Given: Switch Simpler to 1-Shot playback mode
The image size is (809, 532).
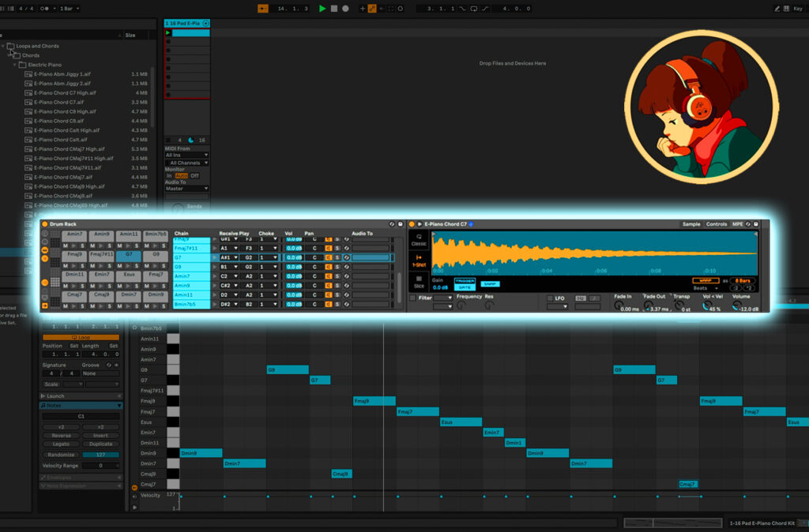Looking at the screenshot, I should (418, 261).
